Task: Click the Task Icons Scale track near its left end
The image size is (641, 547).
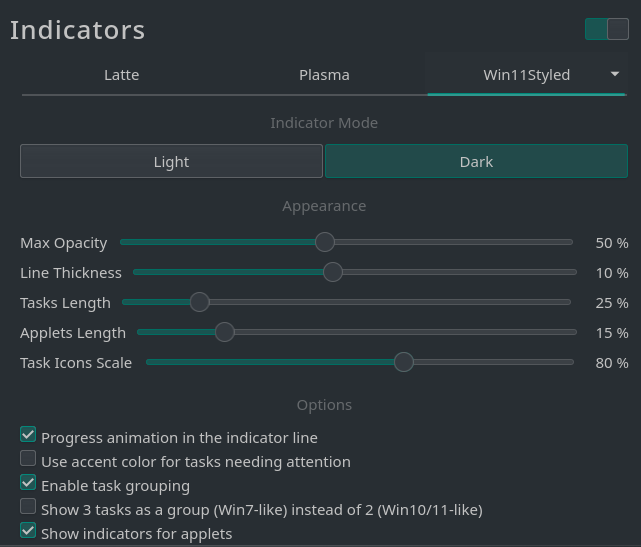Action: 157,362
